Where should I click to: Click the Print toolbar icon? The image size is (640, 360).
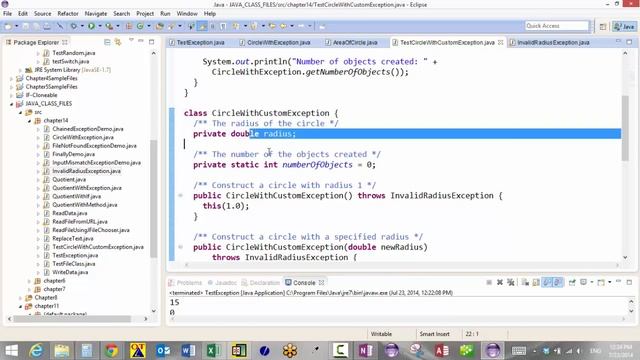coord(47,26)
